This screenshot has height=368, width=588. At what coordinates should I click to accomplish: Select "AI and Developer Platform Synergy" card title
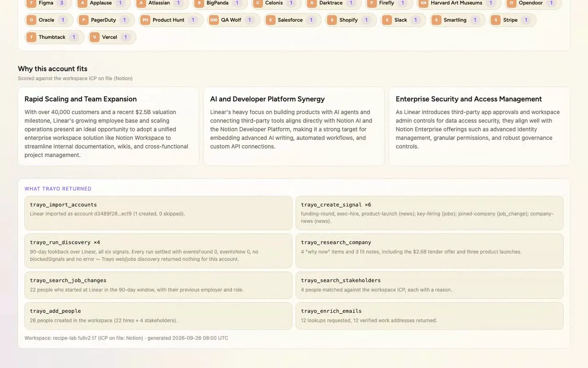[267, 99]
